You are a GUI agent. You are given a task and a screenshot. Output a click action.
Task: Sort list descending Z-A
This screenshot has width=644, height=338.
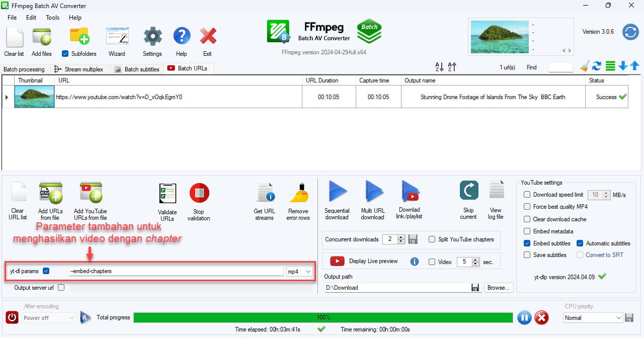click(452, 67)
